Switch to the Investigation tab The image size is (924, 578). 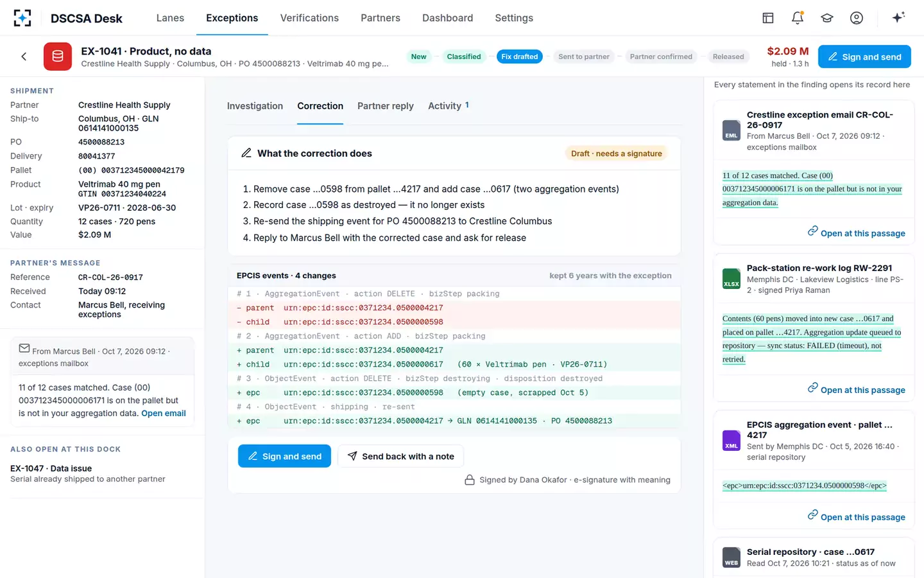coord(255,106)
